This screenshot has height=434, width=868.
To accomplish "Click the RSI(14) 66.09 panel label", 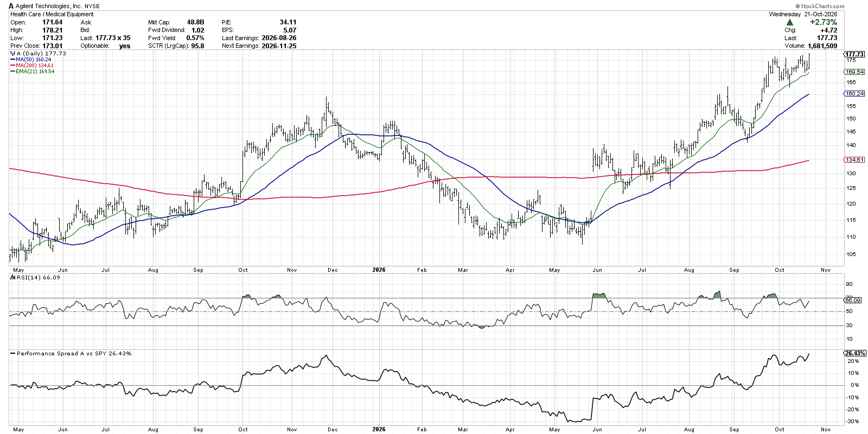I will point(39,278).
